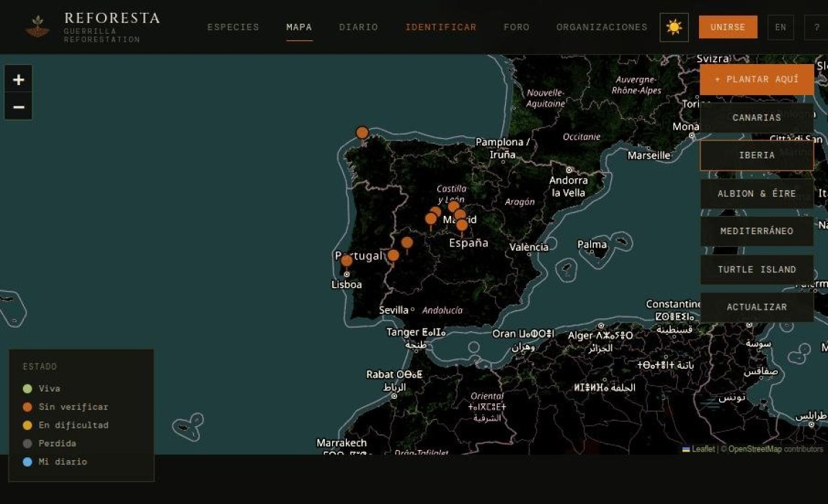Jump to Turtle Island region
This screenshot has height=504, width=828.
(x=757, y=270)
